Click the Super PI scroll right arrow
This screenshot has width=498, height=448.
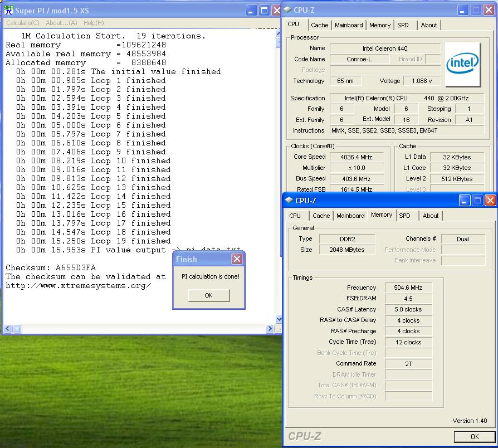coord(270,329)
